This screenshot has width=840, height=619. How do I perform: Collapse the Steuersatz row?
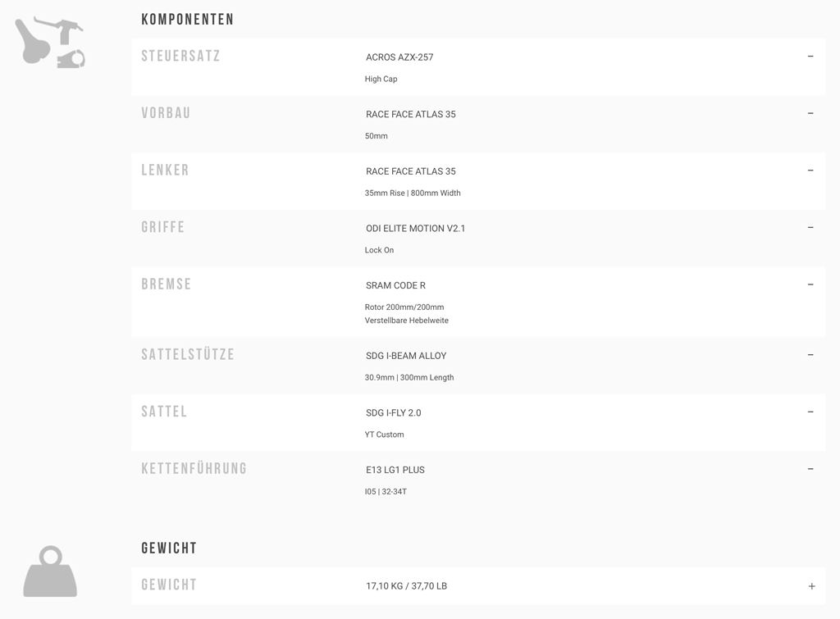(x=810, y=57)
